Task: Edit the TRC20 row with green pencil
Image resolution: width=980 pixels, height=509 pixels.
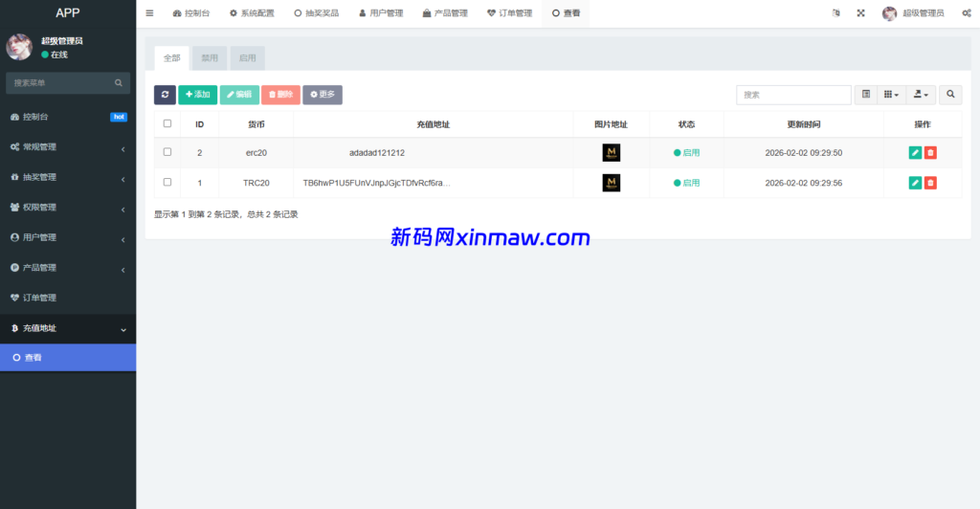Action: pos(915,183)
